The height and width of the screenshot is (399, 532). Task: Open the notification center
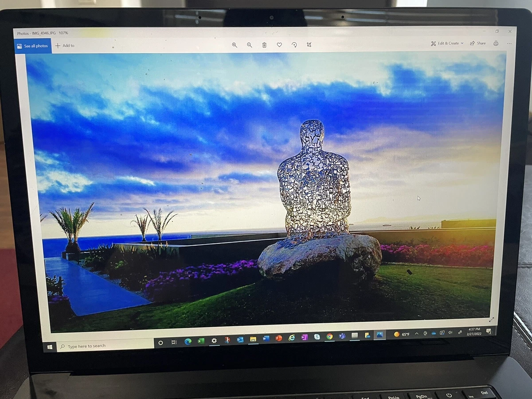point(489,331)
